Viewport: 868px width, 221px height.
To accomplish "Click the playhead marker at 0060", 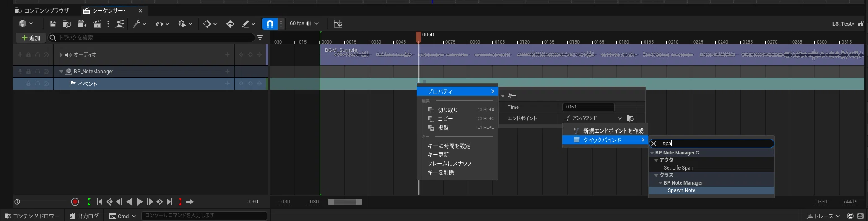I will point(418,37).
